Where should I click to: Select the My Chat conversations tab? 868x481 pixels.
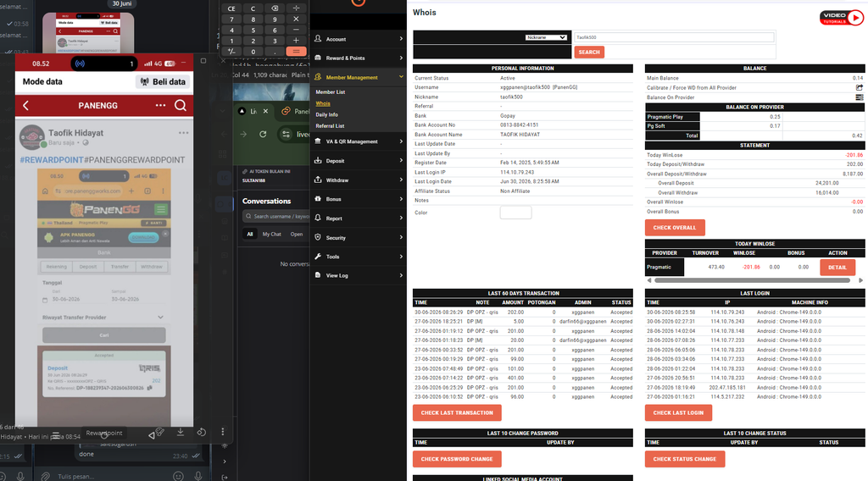[x=271, y=234]
